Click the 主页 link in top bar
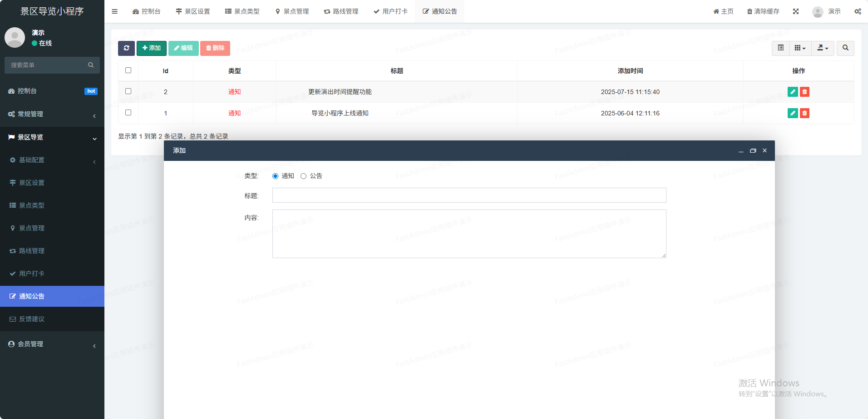868x419 pixels. pos(723,11)
